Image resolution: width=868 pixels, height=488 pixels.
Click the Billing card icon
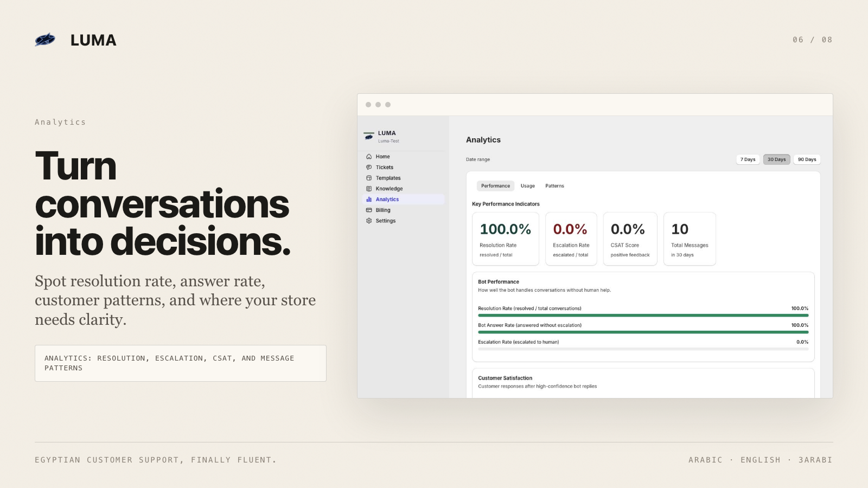(369, 210)
